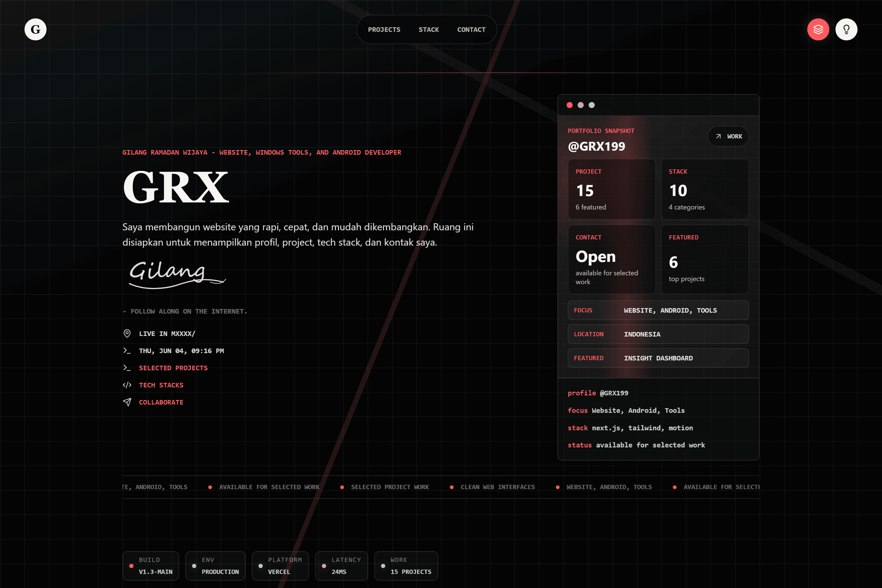The width and height of the screenshot is (882, 588).
Task: Click the Latency 24MS status chip
Action: coord(341,566)
